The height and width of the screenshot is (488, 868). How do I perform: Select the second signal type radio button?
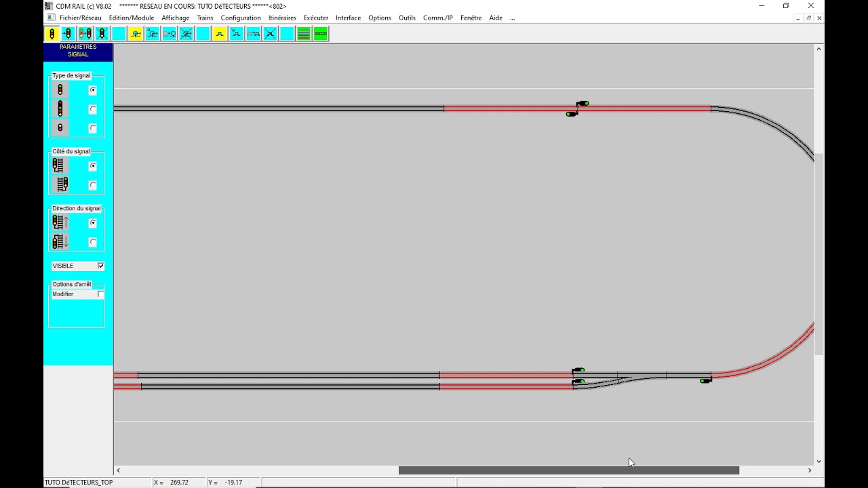coord(93,109)
